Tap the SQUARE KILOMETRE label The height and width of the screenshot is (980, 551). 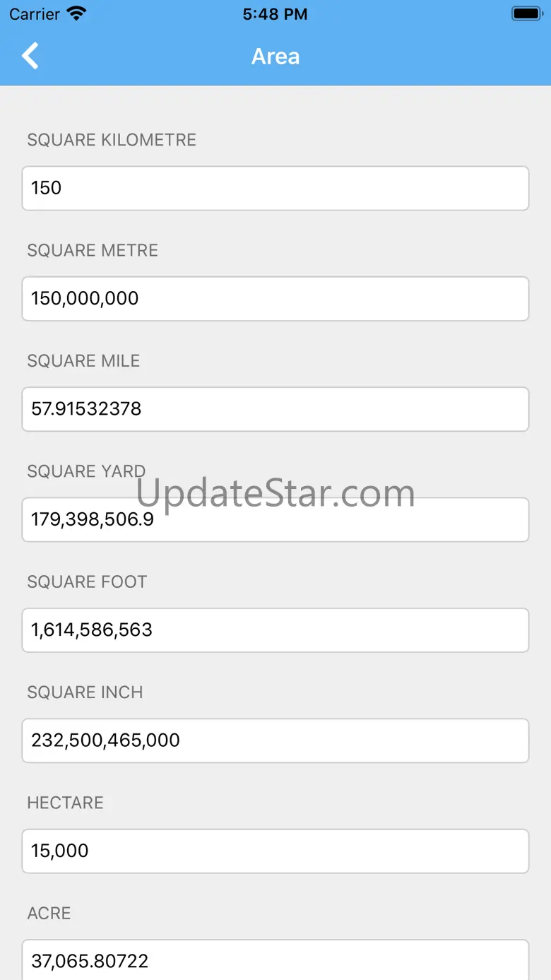point(112,140)
